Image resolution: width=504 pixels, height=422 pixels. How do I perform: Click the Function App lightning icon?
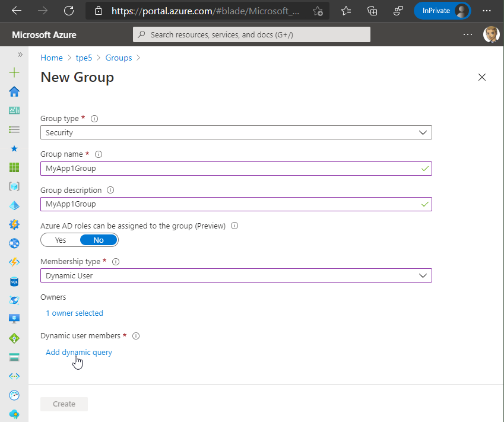(x=14, y=262)
